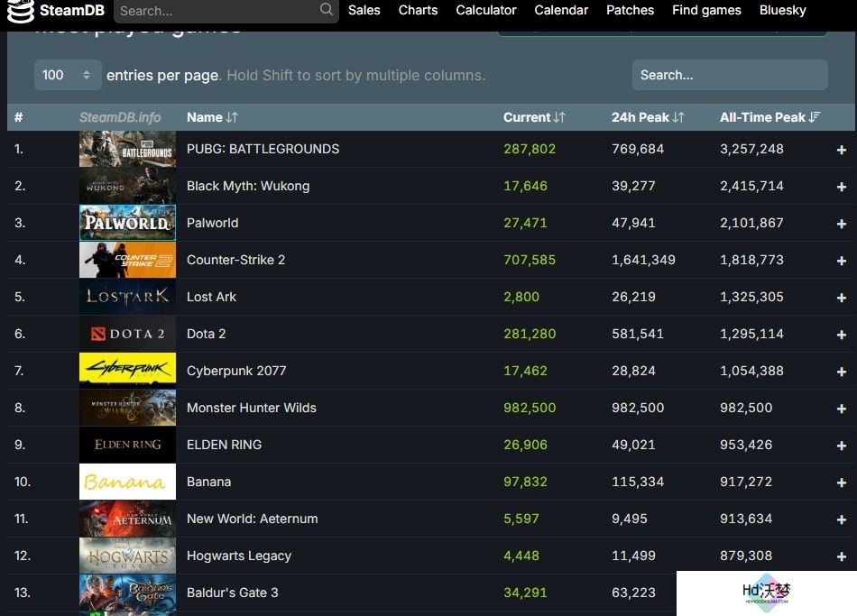Image resolution: width=857 pixels, height=616 pixels.
Task: Select the 3,257,248 all-time peak value
Action: [751, 149]
